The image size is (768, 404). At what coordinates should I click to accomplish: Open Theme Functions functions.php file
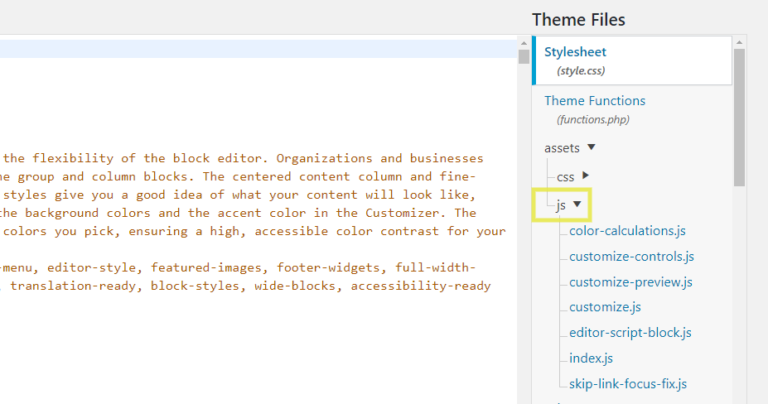coord(595,110)
